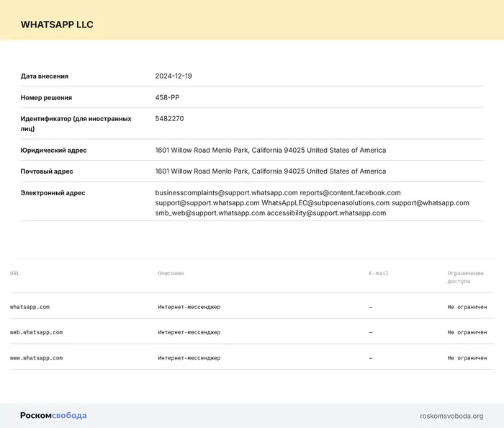Click the identifier value 5482270
The width and height of the screenshot is (504, 428).
(x=169, y=118)
